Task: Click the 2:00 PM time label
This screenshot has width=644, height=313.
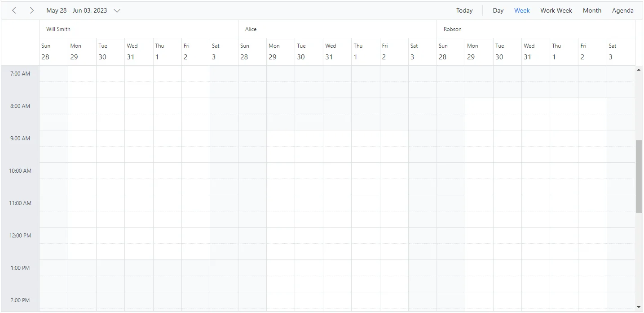Action: click(x=20, y=300)
